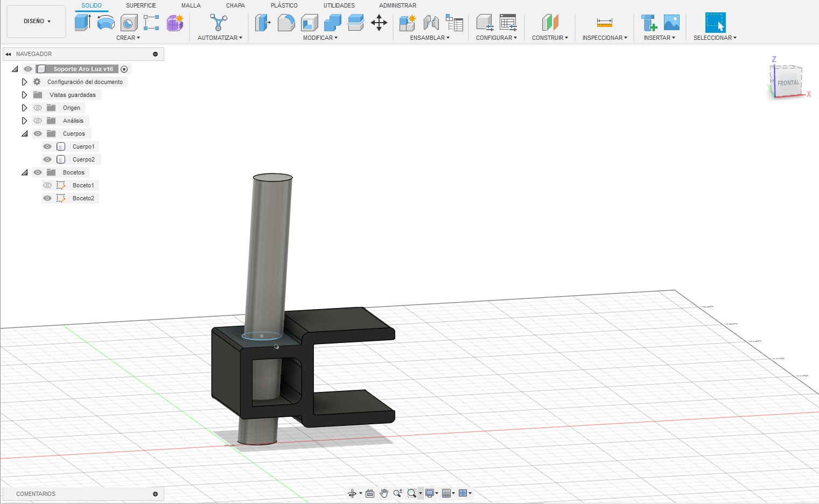Click the Display Settings monitor icon
The image size is (819, 504).
(430, 493)
